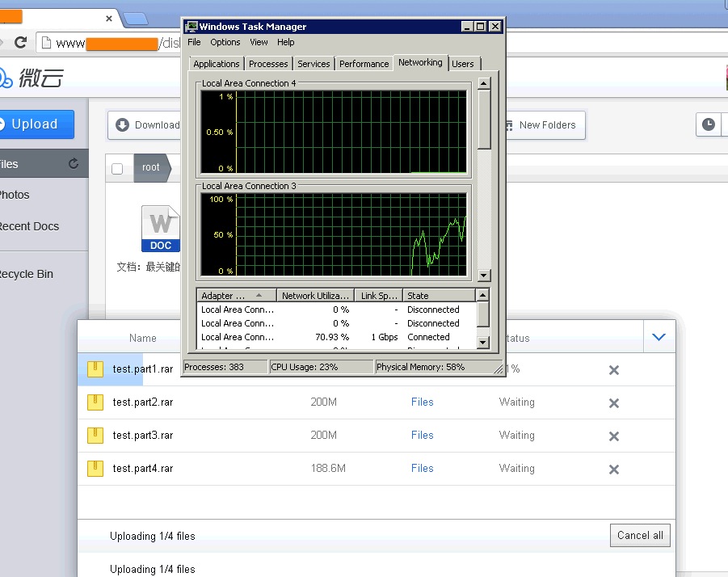The width and height of the screenshot is (728, 577).
Task: Close the current browser tab
Action: [109, 19]
